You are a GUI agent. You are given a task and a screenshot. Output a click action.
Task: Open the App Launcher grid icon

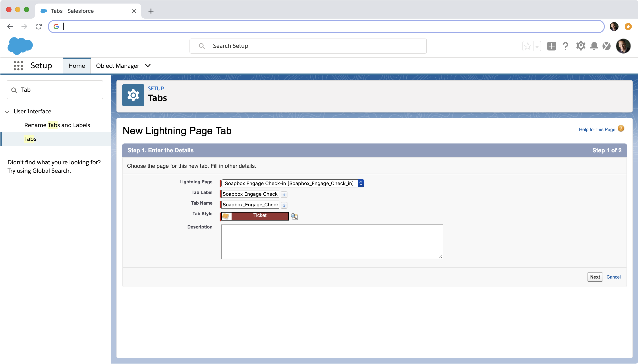pos(18,66)
